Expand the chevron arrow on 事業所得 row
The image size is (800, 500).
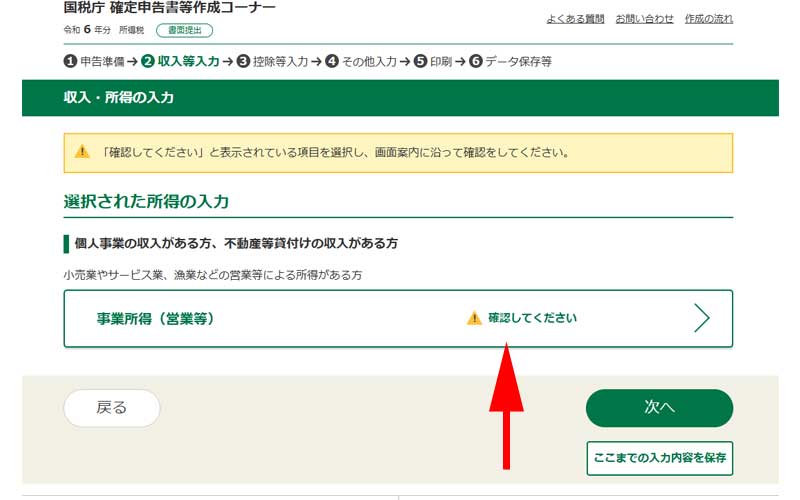click(x=702, y=318)
